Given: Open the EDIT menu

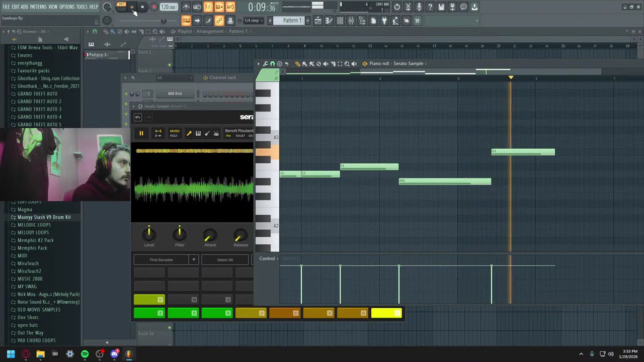Looking at the screenshot, I should pos(16,7).
